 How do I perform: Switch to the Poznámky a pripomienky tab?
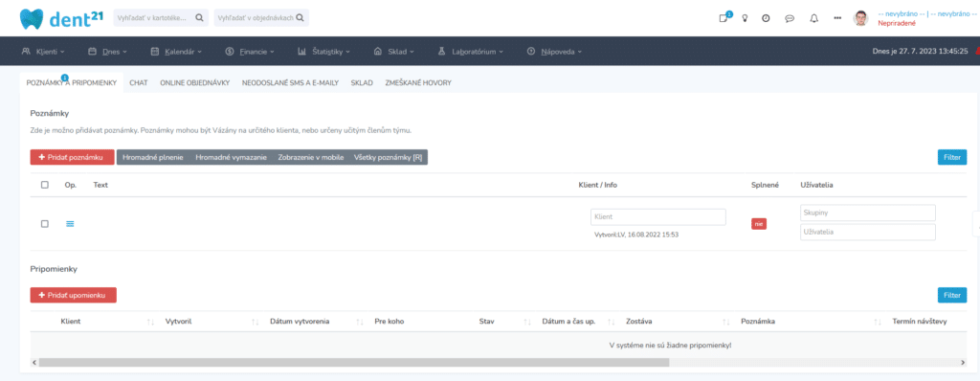pos(71,82)
